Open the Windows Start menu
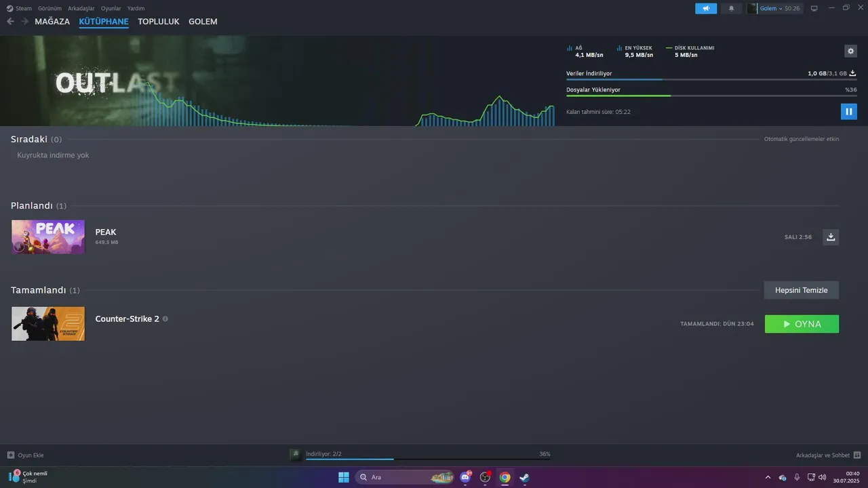Viewport: 868px width, 488px height. (x=344, y=477)
